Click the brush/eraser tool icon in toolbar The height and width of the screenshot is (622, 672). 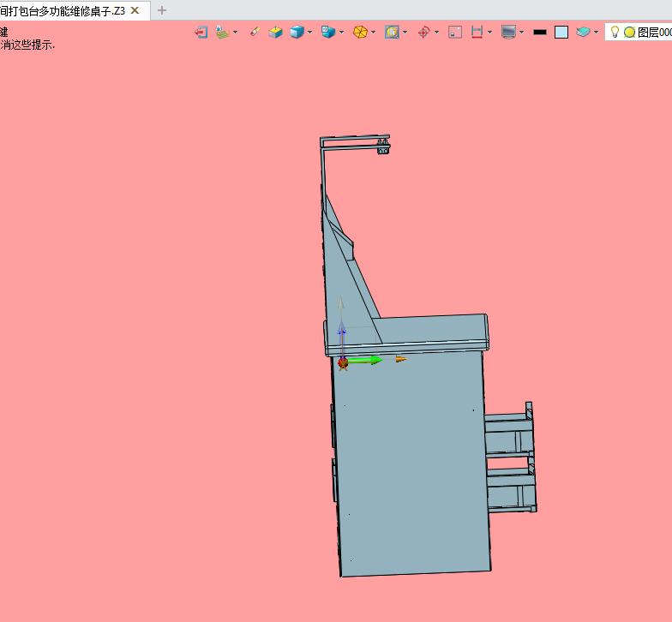(254, 32)
